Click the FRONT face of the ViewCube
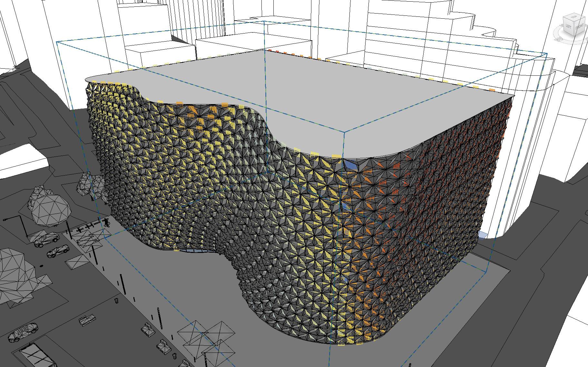588x367 pixels. [579, 26]
